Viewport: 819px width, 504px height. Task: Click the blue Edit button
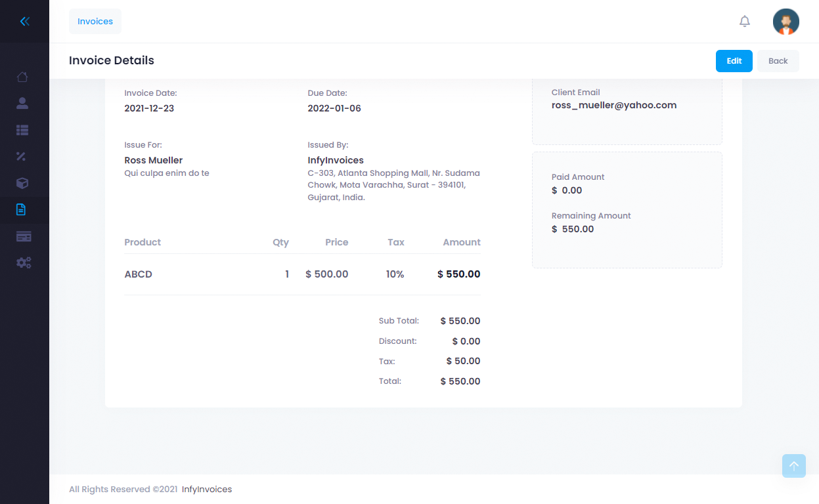734,61
